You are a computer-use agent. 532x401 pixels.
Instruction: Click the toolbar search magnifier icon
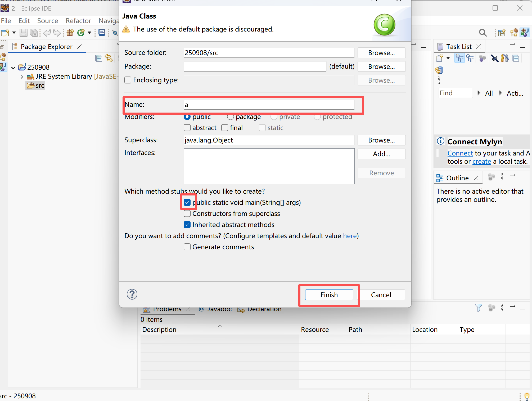(483, 33)
